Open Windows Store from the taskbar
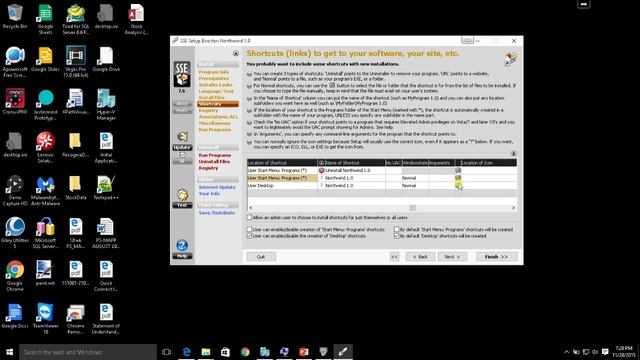The image size is (640, 360). coord(226,352)
